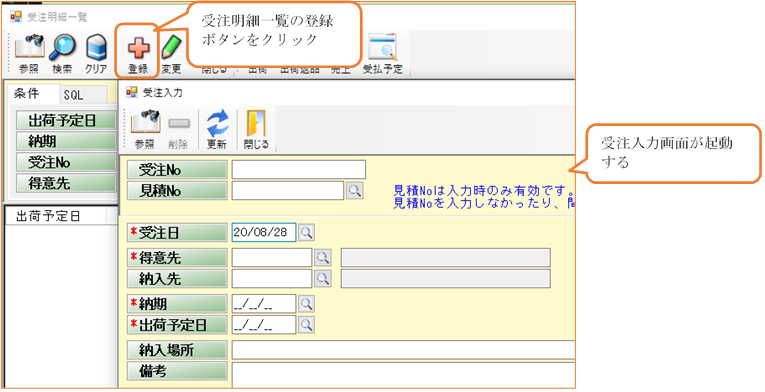This screenshot has height=392, width=765.
Task: Click the green pencil 変更 icon
Action: click(x=171, y=47)
